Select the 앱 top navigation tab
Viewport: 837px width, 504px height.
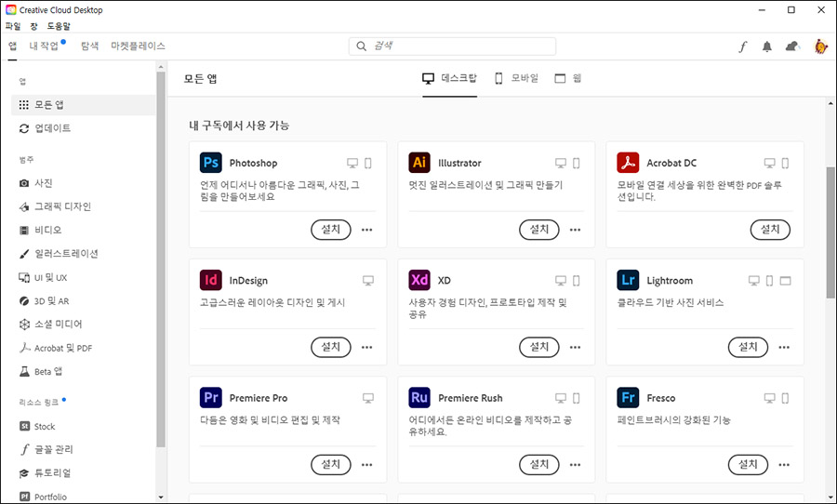click(12, 46)
